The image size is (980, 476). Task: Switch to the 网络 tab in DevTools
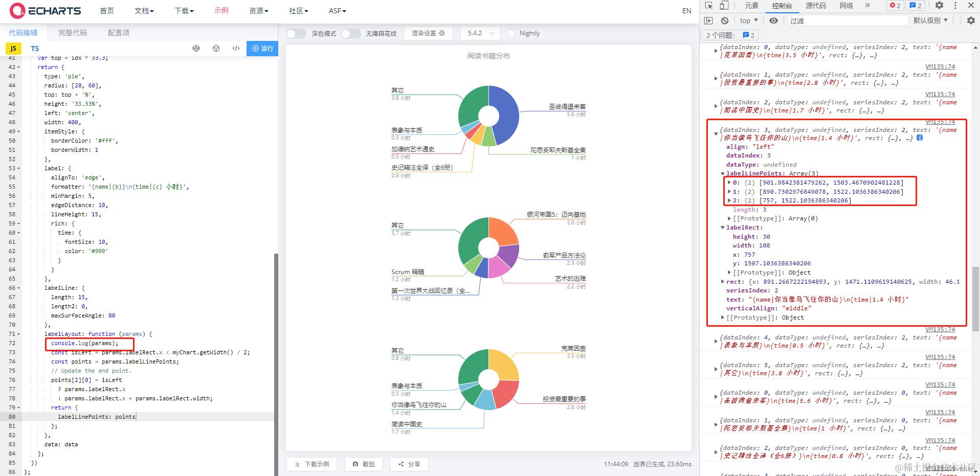(x=847, y=7)
